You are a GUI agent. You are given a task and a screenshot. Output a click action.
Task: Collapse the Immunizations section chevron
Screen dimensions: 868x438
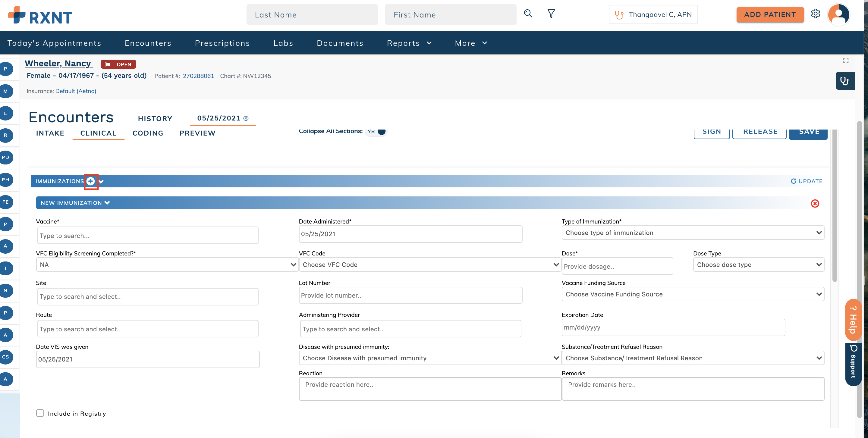pos(101,181)
